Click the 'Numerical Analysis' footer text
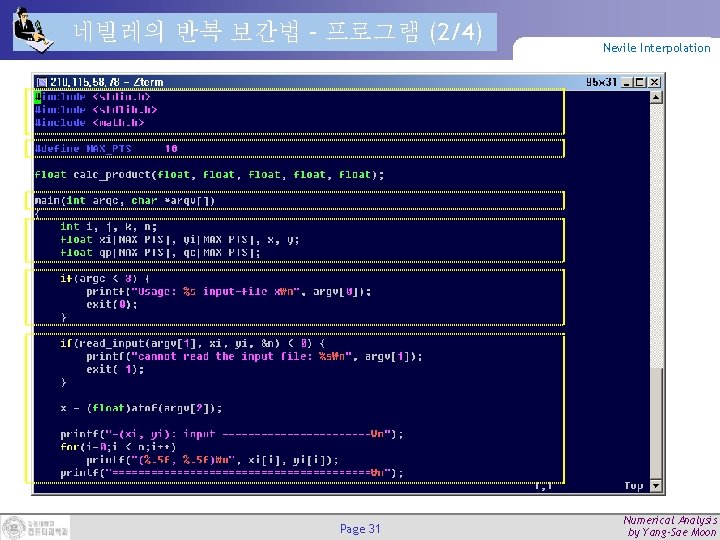Viewport: 720px width, 540px height. pos(671,520)
